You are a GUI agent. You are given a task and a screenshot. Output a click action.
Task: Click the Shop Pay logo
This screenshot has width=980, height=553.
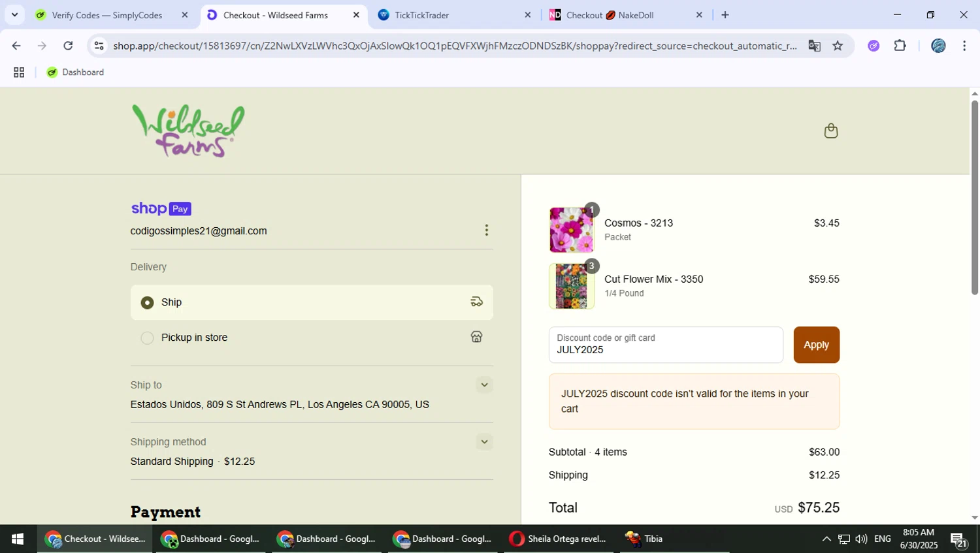coord(161,208)
